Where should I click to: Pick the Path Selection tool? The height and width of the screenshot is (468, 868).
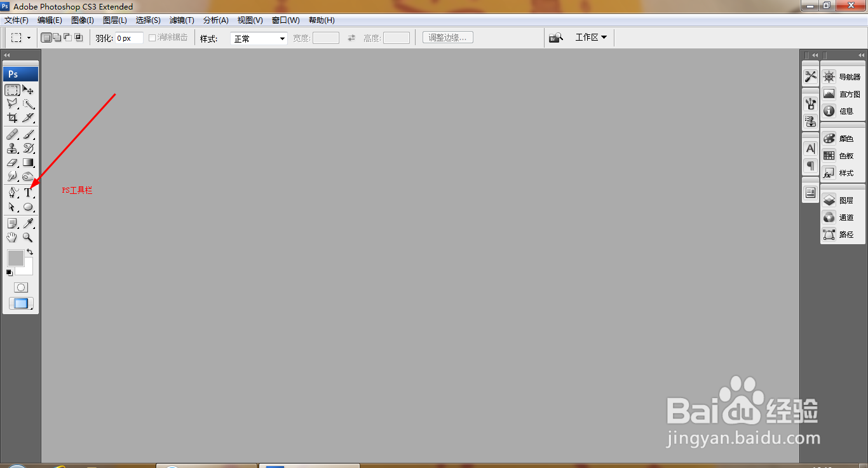point(13,207)
